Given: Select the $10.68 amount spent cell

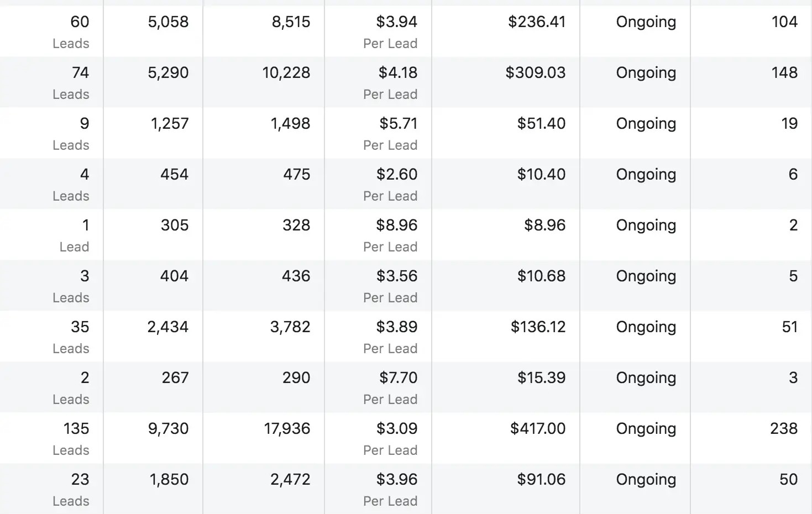Looking at the screenshot, I should tap(506, 286).
